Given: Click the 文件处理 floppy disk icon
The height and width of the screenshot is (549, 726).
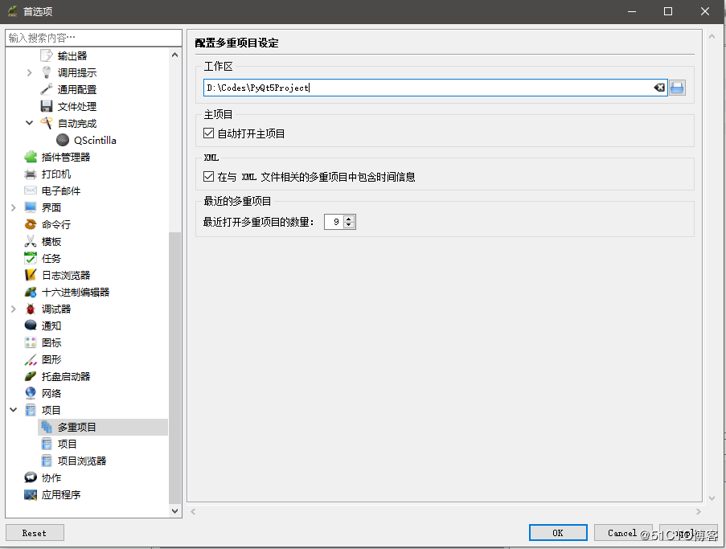Looking at the screenshot, I should coord(46,106).
